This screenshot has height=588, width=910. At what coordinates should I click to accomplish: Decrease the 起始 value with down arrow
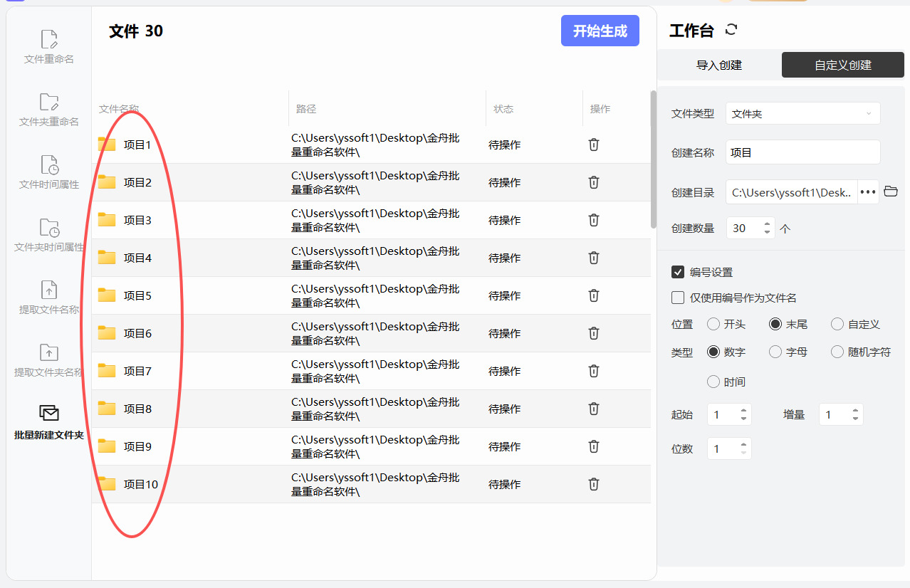coord(743,419)
